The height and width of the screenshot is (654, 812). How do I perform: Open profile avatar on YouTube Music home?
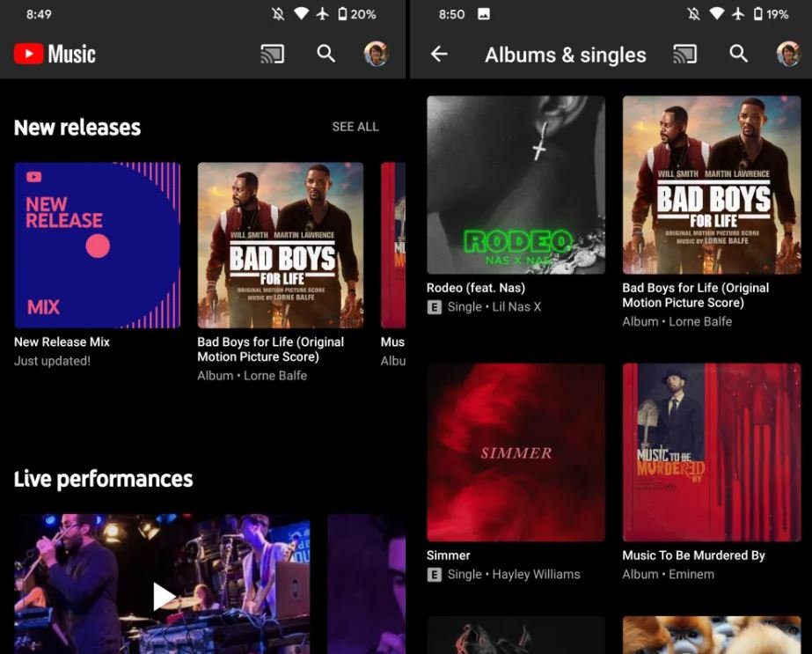coord(377,54)
